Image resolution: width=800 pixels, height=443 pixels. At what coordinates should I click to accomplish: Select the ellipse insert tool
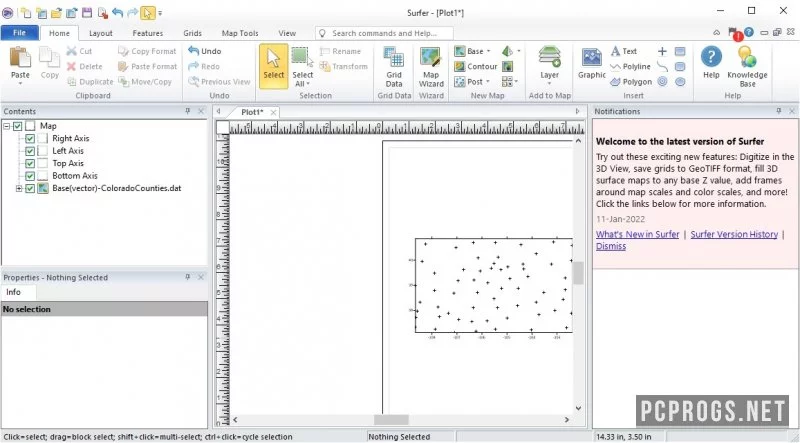[x=680, y=82]
